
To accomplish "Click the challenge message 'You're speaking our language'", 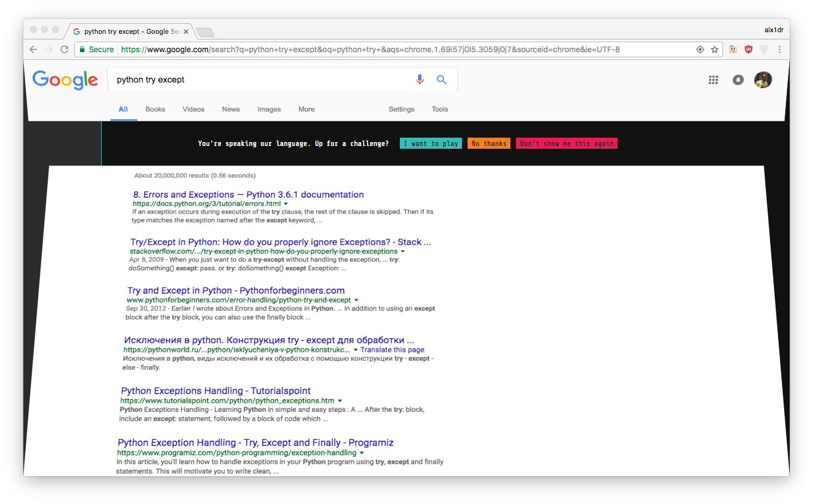I will click(x=293, y=143).
